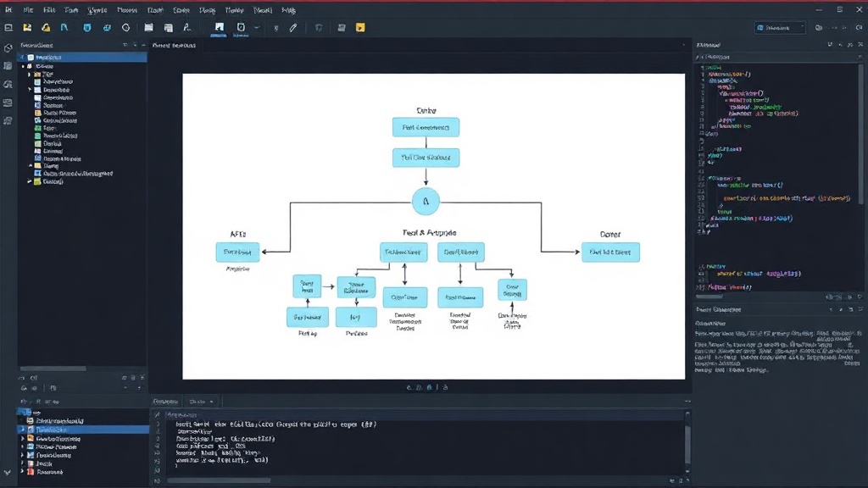
Task: Click the dimmed shield icon right of the pencil
Action: (x=319, y=28)
